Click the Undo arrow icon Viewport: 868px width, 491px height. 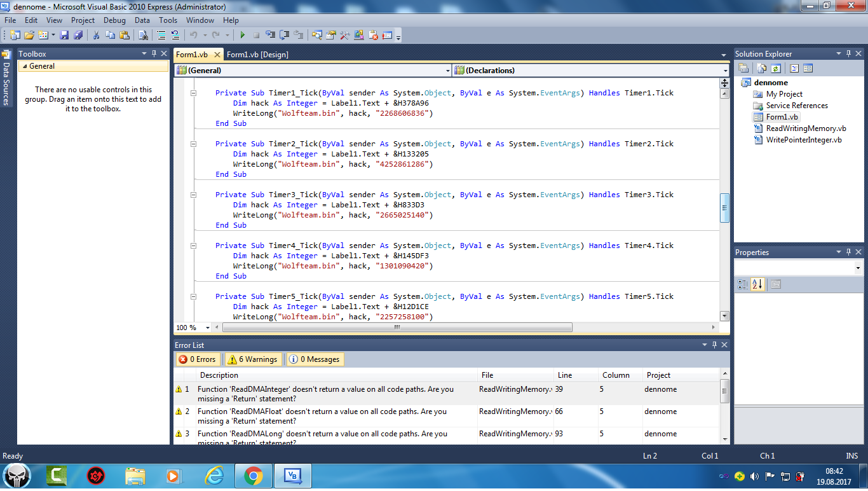(194, 35)
